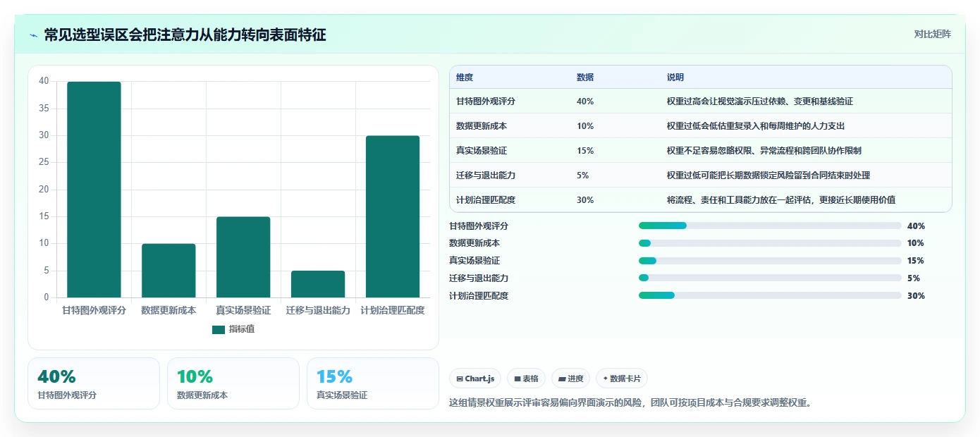Image resolution: width=980 pixels, height=437 pixels.
Task: Select the 对比矩阵 label in header
Action: pos(932,35)
